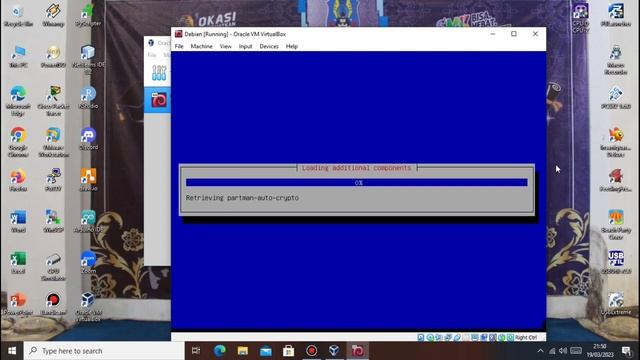Open Task View on the taskbar

196,351
